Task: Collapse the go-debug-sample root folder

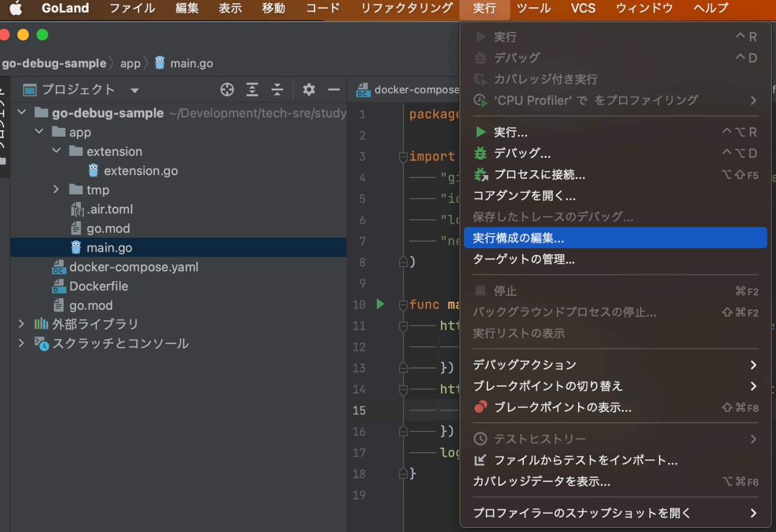Action: [x=22, y=112]
